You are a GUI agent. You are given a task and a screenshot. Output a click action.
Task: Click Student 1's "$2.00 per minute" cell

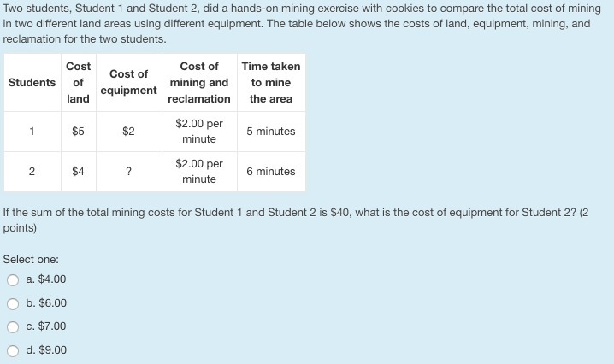[x=199, y=132]
